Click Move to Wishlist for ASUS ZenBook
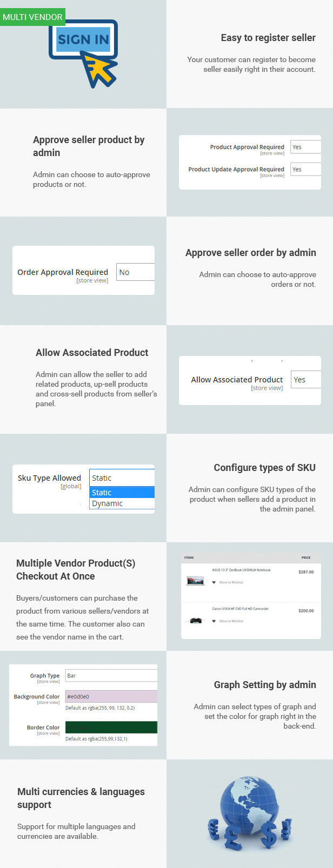This screenshot has height=868, width=333. click(231, 582)
